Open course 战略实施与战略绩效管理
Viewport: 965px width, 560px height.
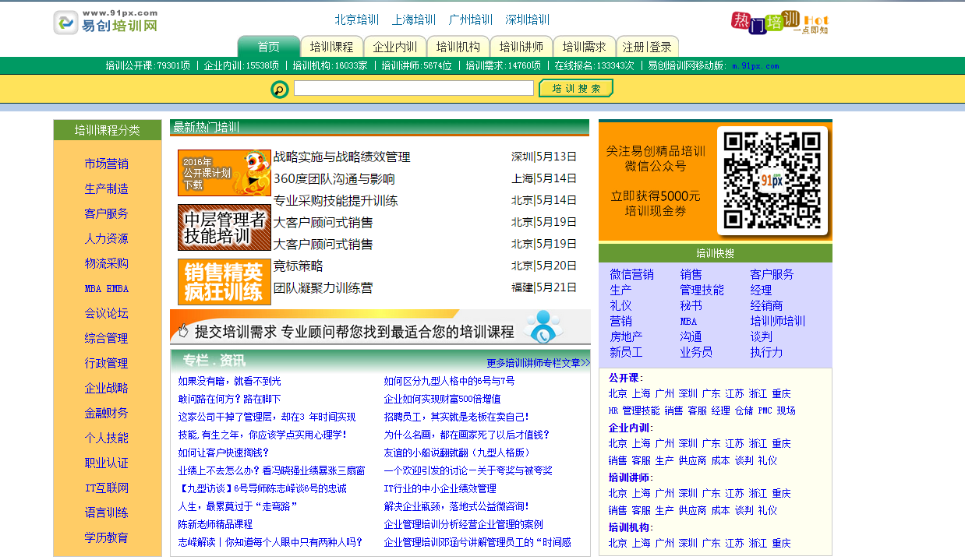pos(341,157)
